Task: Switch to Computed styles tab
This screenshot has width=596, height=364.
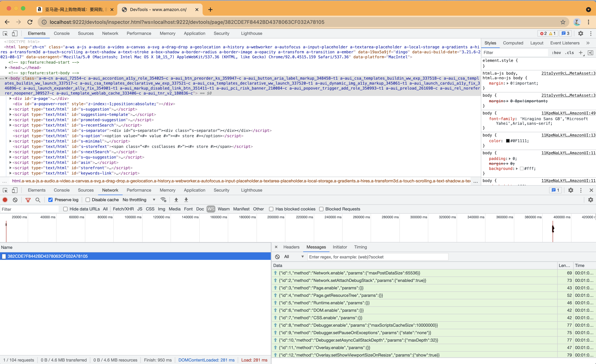Action: pyautogui.click(x=513, y=43)
